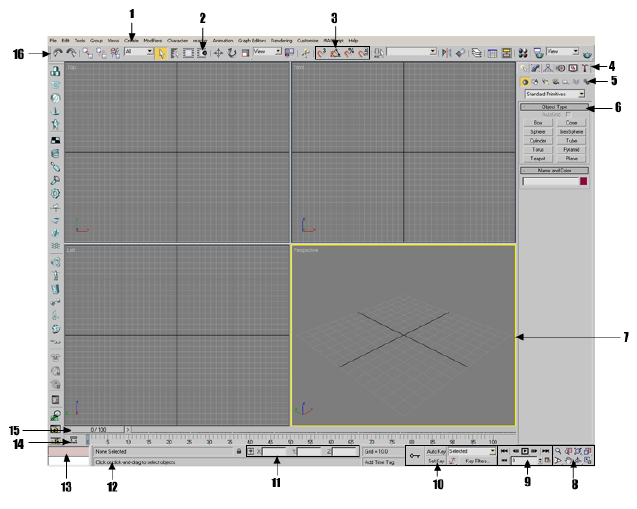Activate the Select and Link tool
The height and width of the screenshot is (509, 637).
point(87,53)
